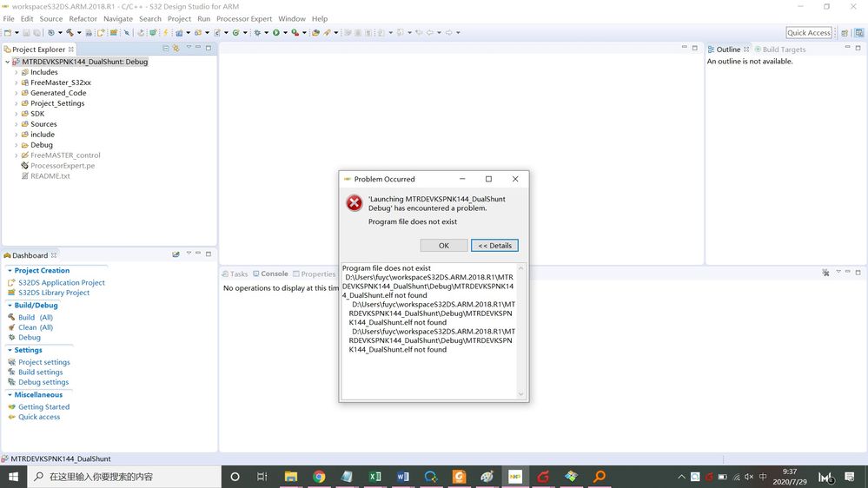Click the red error icon in dialog
Viewport: 868px width, 488px height.
(354, 202)
